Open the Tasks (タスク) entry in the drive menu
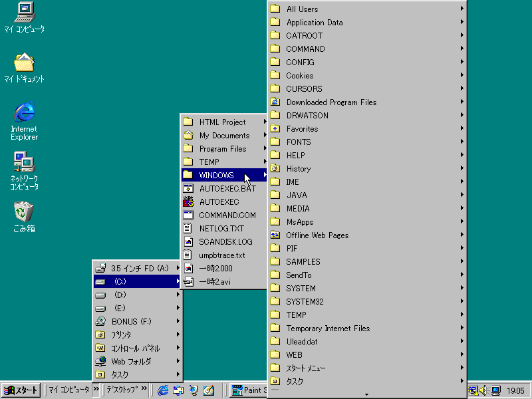Image resolution: width=532 pixels, height=399 pixels. click(x=138, y=374)
